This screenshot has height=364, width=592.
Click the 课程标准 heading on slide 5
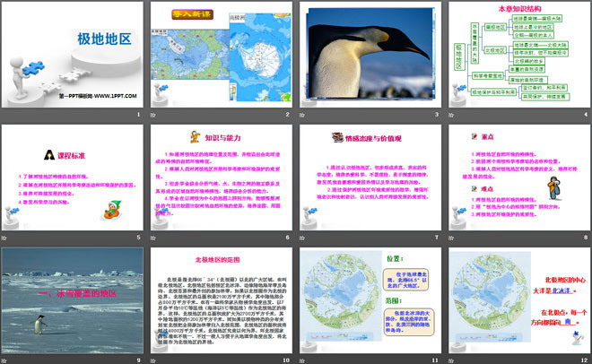(x=72, y=155)
